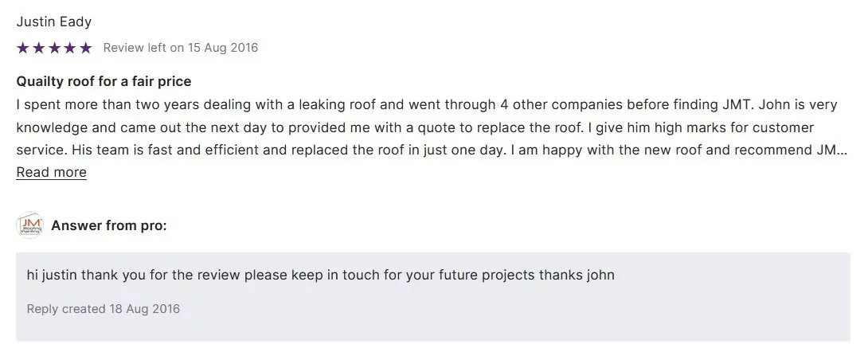Click the fifth purple rating star

[x=86, y=48]
